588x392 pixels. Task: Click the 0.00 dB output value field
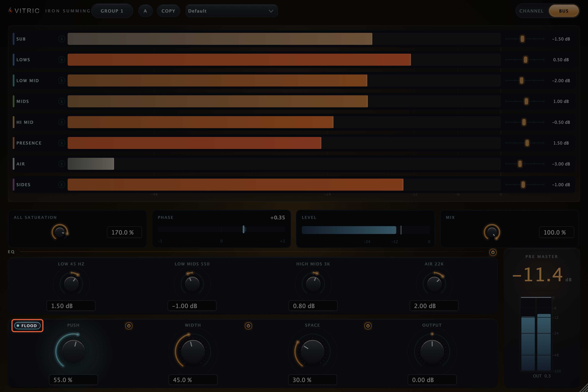click(432, 380)
